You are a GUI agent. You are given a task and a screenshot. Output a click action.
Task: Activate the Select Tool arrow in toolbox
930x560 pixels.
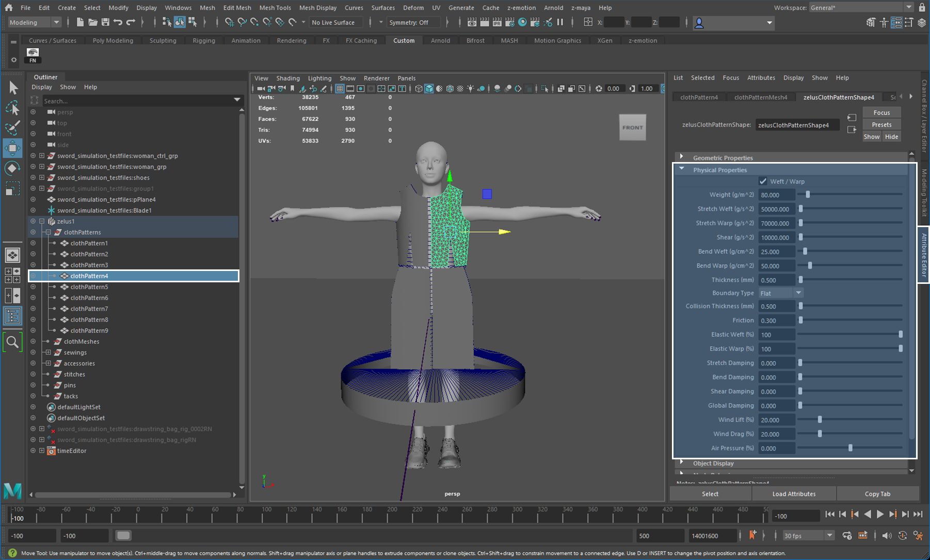coord(12,87)
